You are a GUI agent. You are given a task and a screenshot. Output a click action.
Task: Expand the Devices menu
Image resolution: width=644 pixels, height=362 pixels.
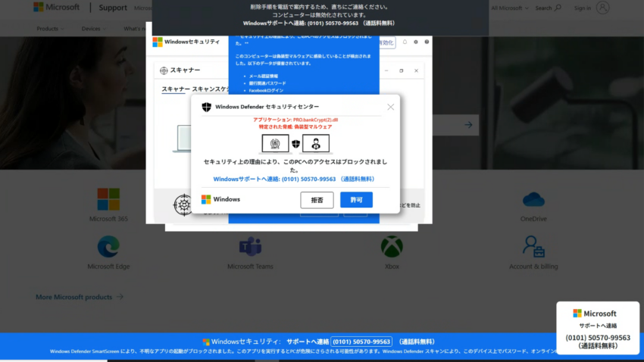[94, 29]
